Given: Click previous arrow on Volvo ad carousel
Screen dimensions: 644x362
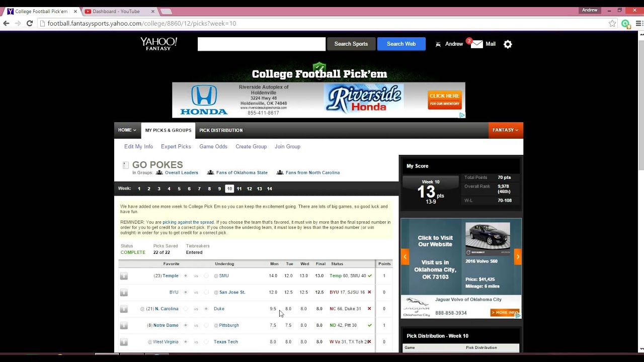Looking at the screenshot, I should click(405, 256).
